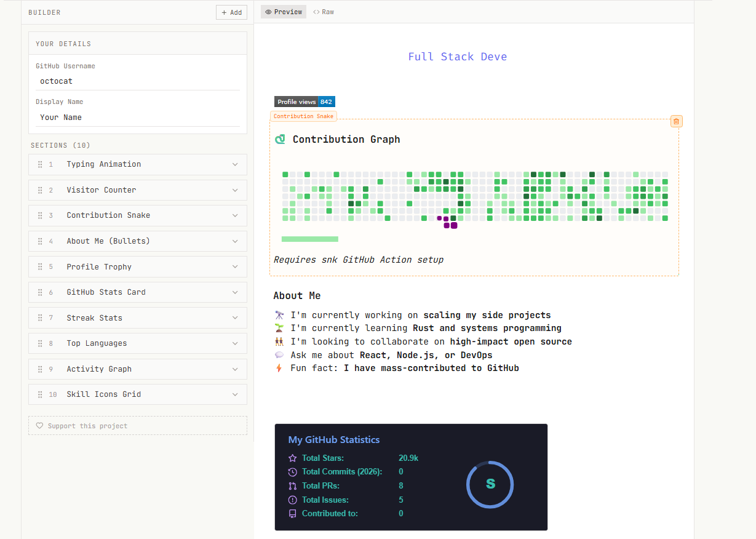The height and width of the screenshot is (539, 756).
Task: Expand the Visitor Counter section chevron
Action: pyautogui.click(x=235, y=190)
